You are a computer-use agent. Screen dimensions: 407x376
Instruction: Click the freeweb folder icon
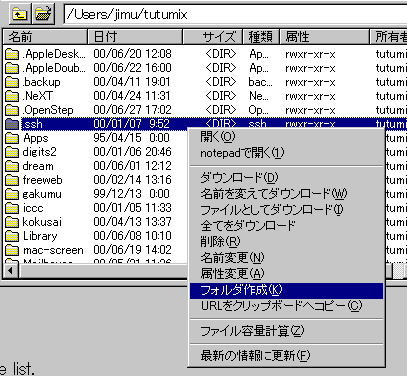(12, 180)
